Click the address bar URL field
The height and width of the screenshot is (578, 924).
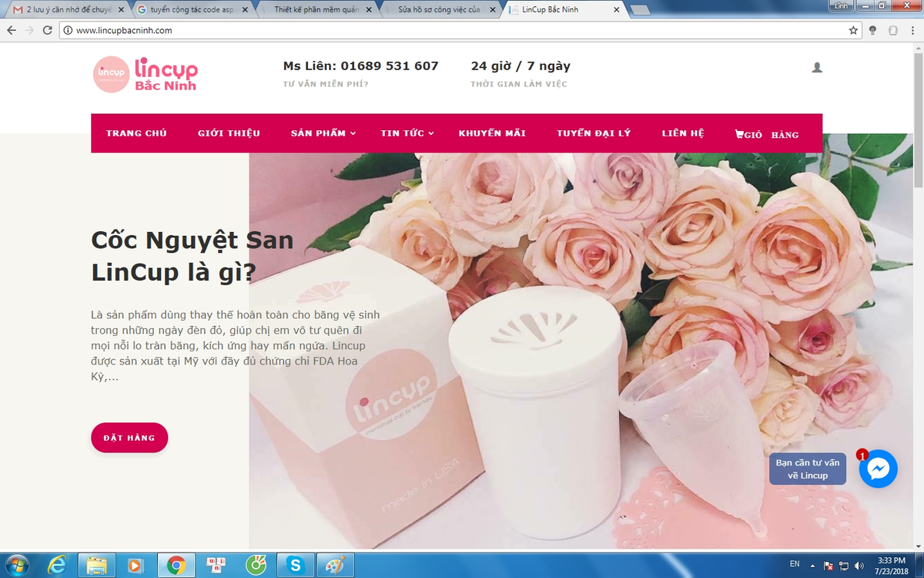pyautogui.click(x=460, y=31)
